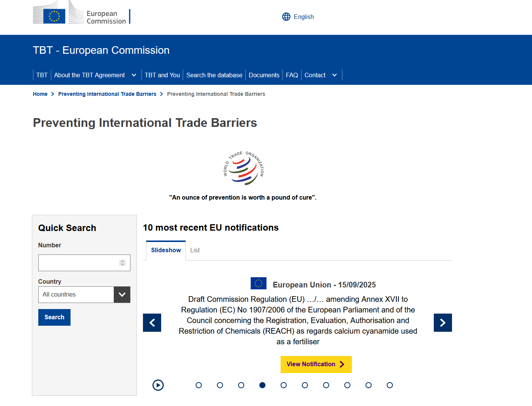The width and height of the screenshot is (532, 406).
Task: Jump to slide 6 dot
Action: coord(305,385)
